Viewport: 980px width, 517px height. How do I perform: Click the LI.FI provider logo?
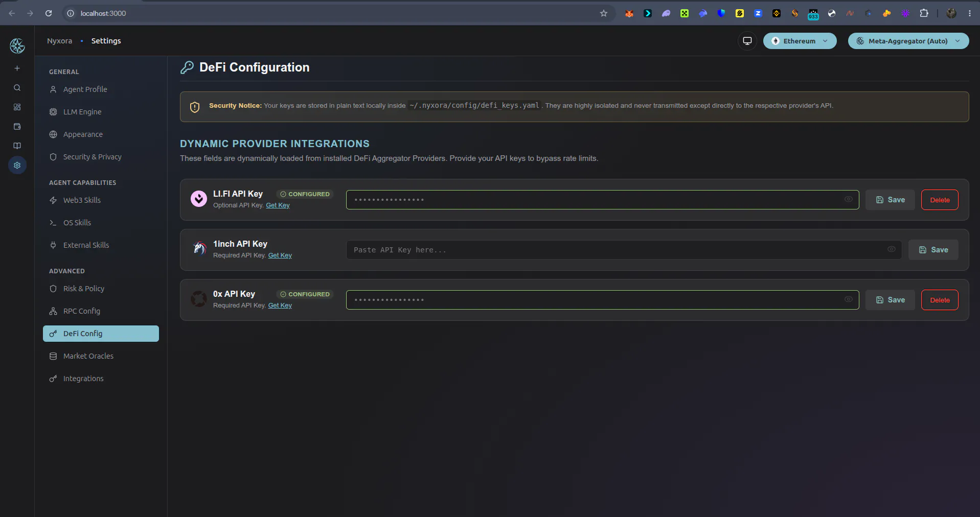click(198, 198)
